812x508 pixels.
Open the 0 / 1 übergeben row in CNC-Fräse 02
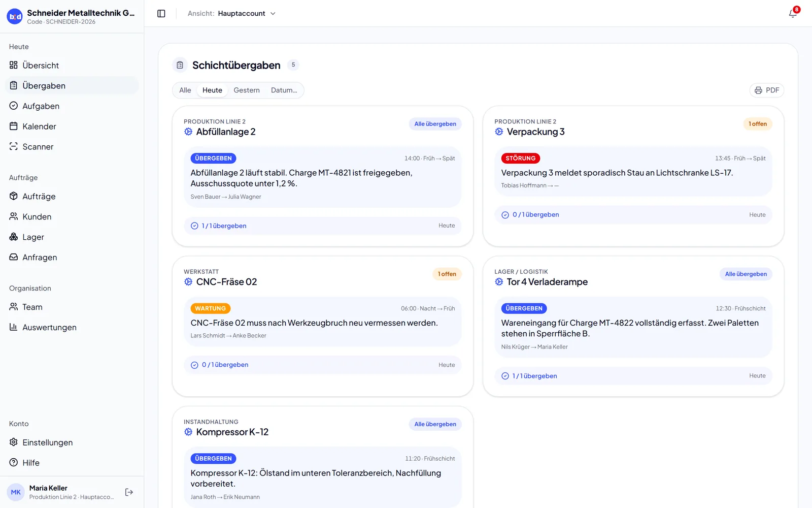323,365
